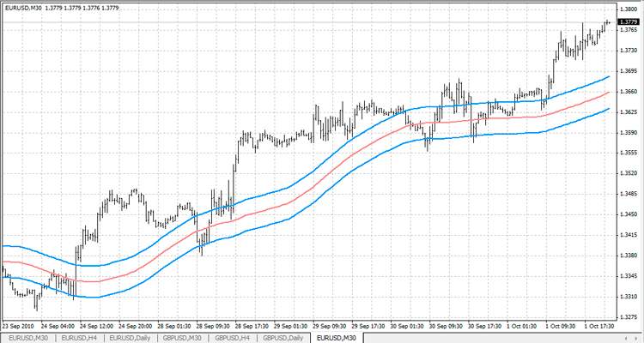Switch to the EURUSD,H4 chart tab
Image resolution: width=644 pixels, height=343 pixels.
coord(80,338)
